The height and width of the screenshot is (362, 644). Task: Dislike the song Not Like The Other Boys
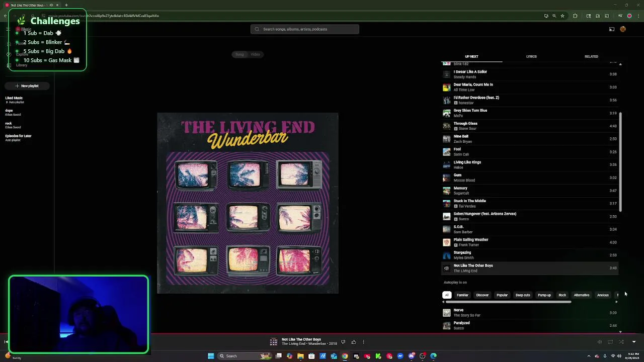(343, 342)
